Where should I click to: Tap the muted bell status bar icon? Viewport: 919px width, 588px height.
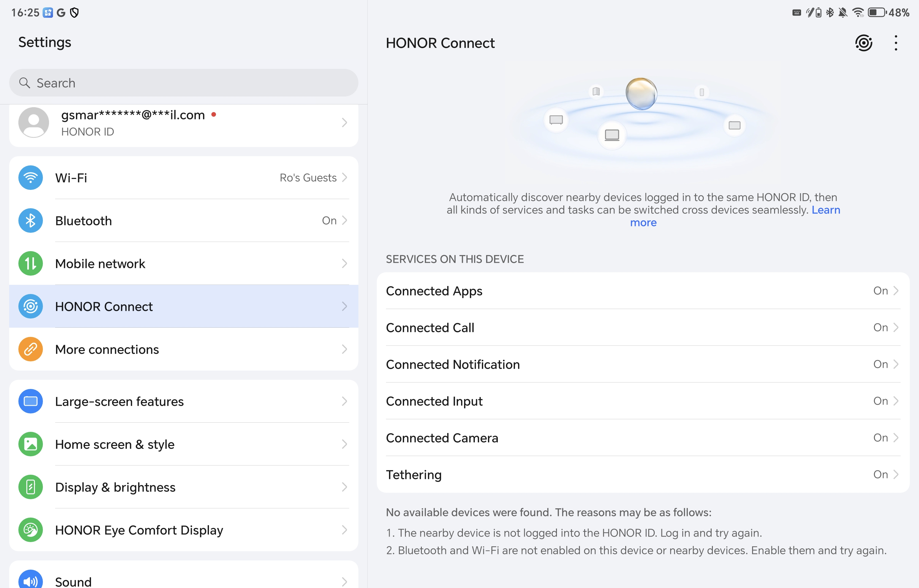click(x=843, y=13)
